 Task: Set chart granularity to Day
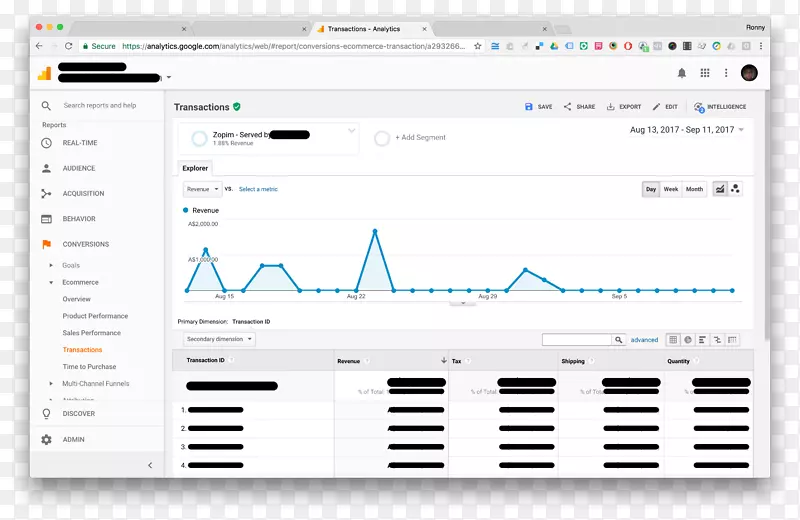(x=651, y=189)
